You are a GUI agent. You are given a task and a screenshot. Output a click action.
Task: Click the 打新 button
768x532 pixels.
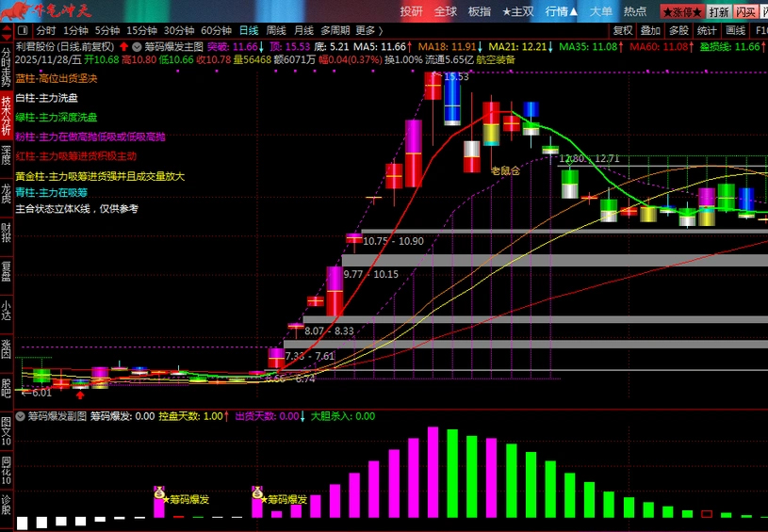(719, 11)
